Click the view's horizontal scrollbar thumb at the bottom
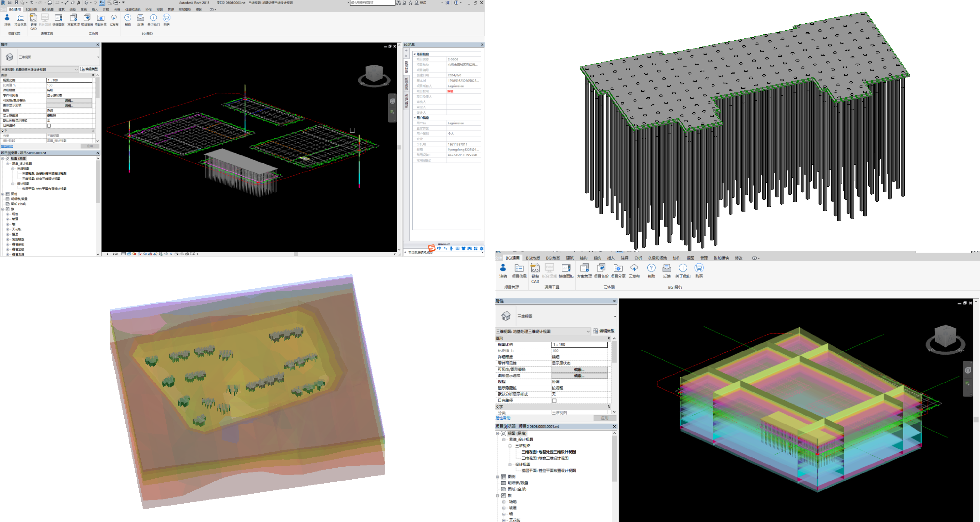Screen dimensions: 980x522 [x=296, y=254]
